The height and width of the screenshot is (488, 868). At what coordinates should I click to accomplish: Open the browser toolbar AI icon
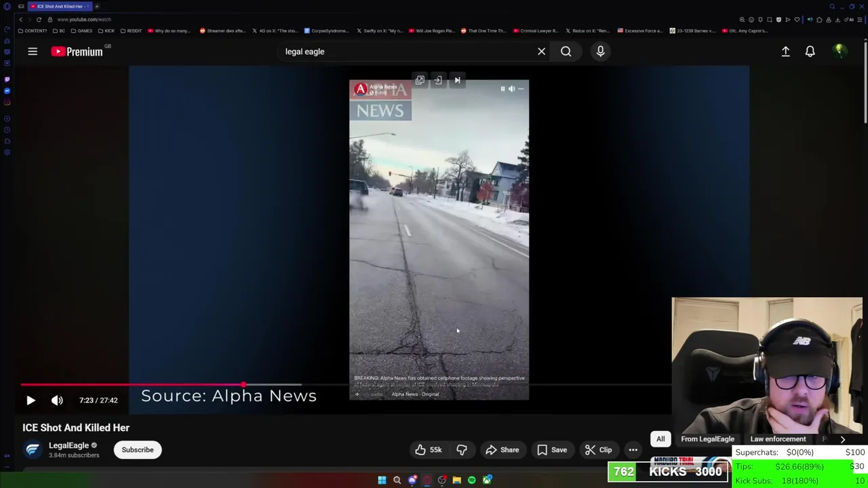coord(849,20)
